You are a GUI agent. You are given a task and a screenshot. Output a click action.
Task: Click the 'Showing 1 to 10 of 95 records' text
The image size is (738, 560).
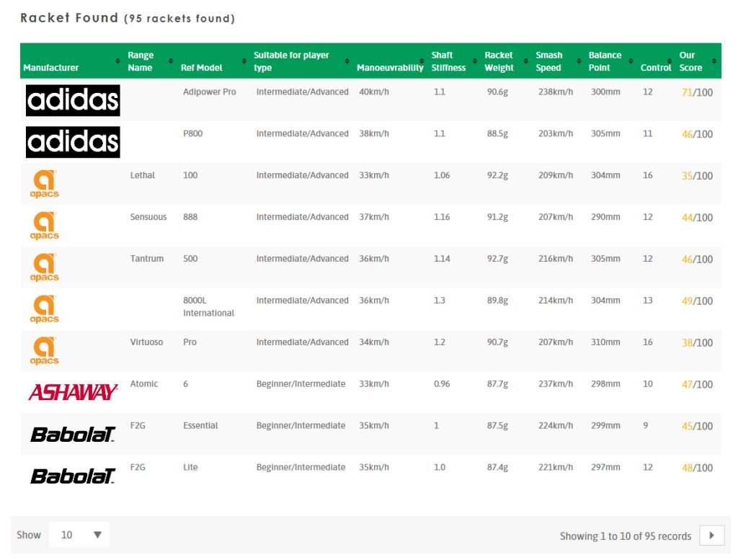point(626,536)
